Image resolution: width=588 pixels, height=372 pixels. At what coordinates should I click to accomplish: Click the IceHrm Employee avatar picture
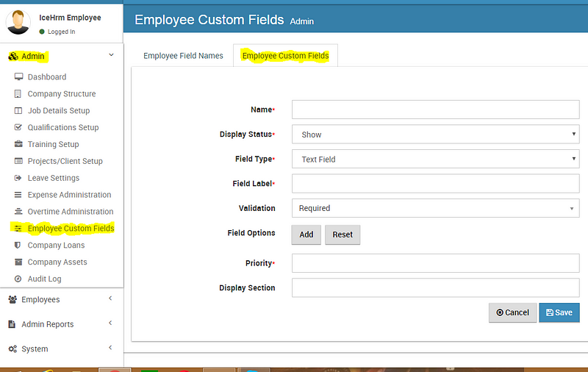(x=18, y=22)
